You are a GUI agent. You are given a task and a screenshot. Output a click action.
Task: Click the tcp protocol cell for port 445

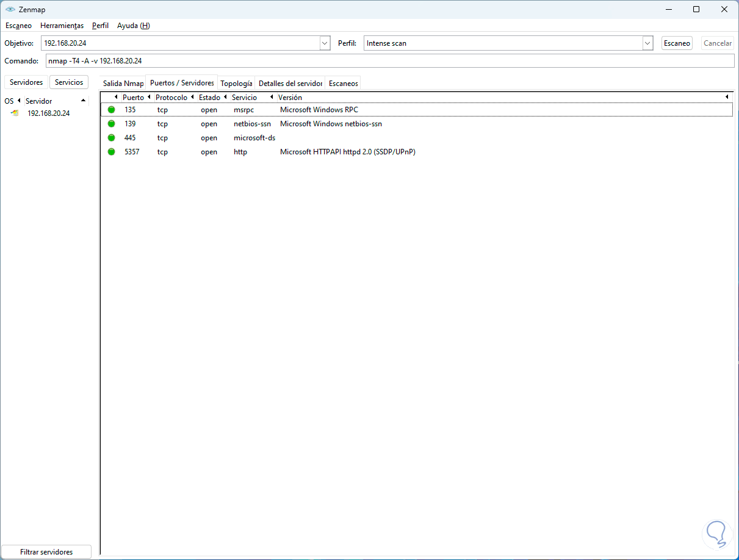(162, 138)
